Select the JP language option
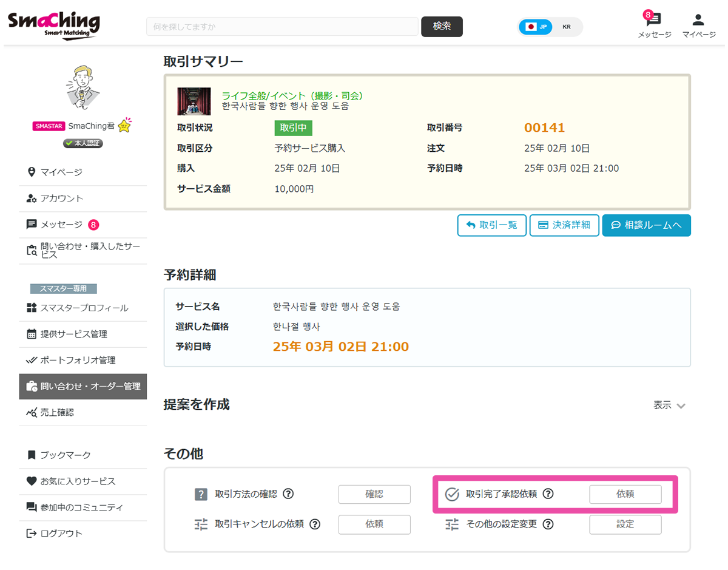The image size is (728, 570). coord(537,27)
